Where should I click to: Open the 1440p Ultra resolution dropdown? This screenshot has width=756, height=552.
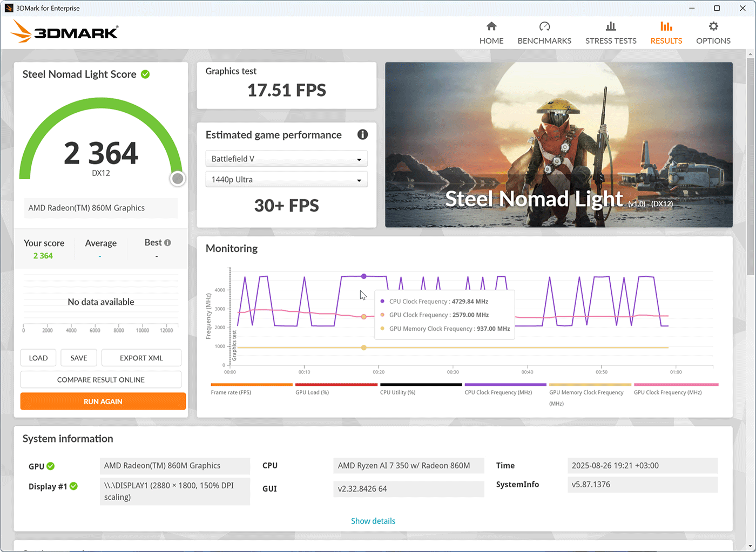point(286,179)
